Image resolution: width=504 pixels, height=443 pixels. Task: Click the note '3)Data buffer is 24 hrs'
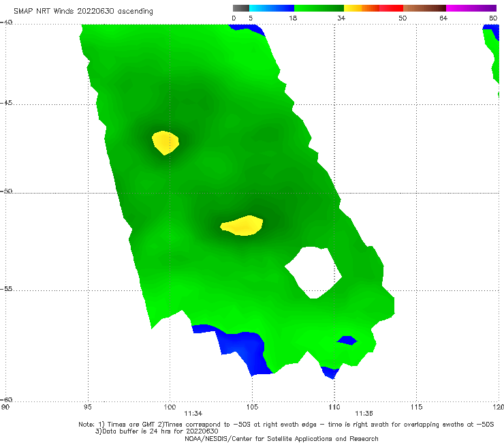(x=157, y=431)
